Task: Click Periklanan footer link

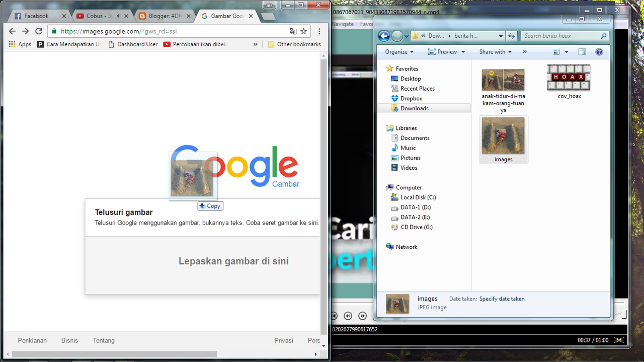Action: (32, 340)
